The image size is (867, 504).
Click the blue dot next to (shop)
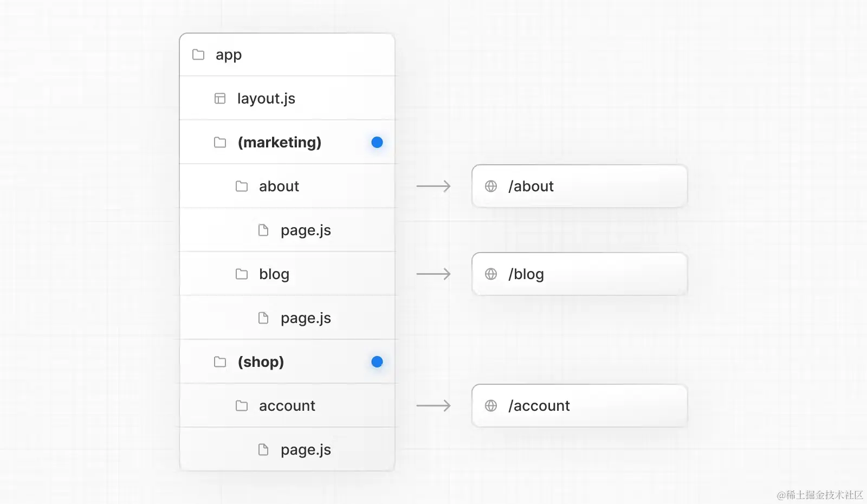coord(377,362)
